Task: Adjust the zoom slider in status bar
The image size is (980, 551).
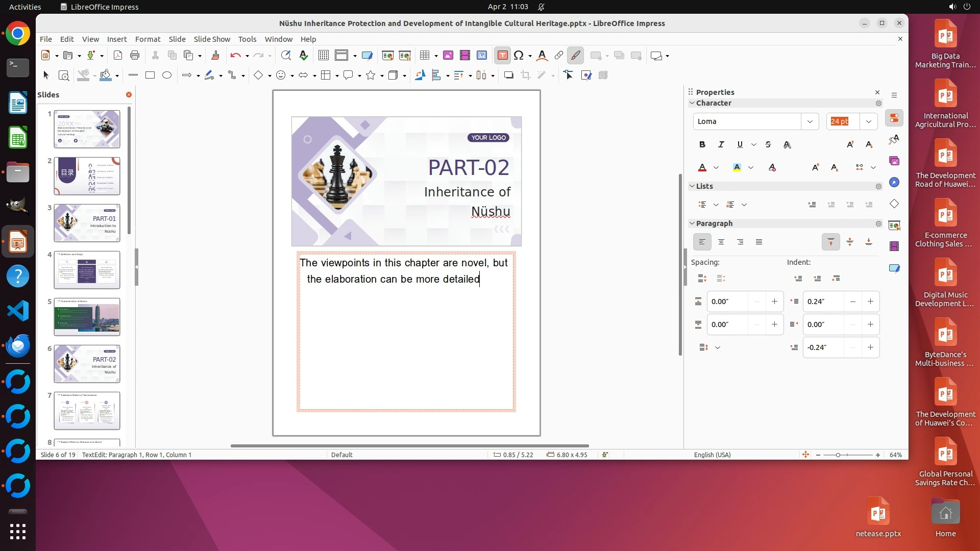Action: pyautogui.click(x=838, y=455)
